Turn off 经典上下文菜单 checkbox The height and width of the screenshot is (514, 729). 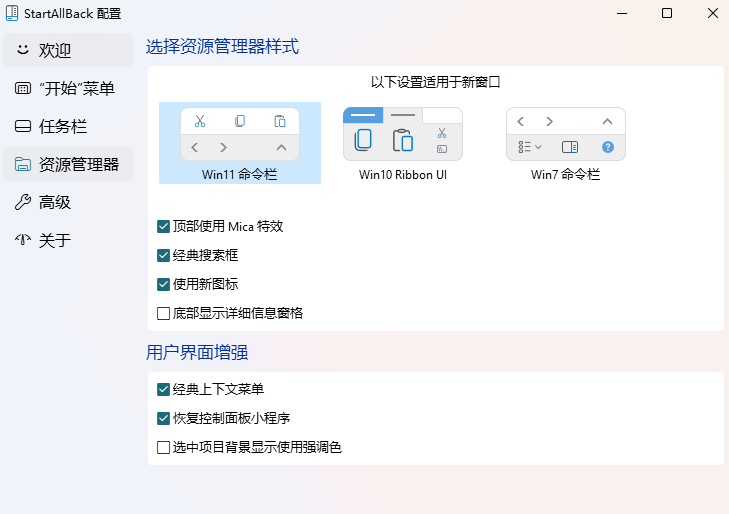(164, 389)
